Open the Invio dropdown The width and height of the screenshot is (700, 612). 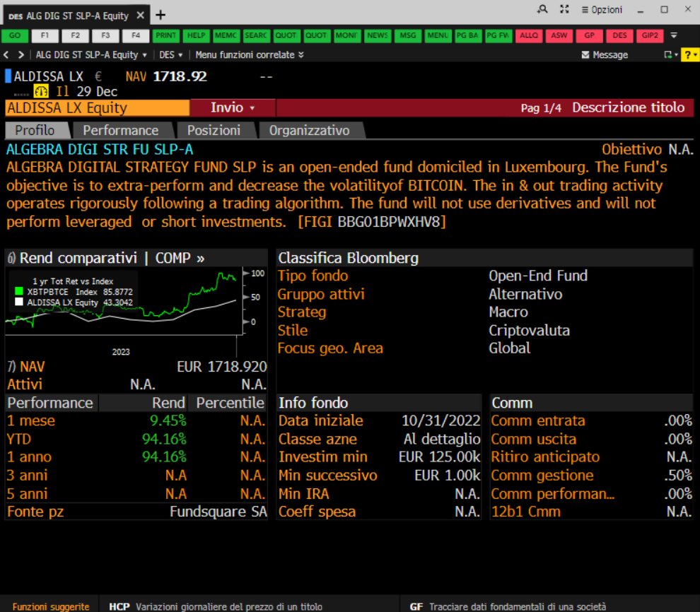(x=233, y=107)
